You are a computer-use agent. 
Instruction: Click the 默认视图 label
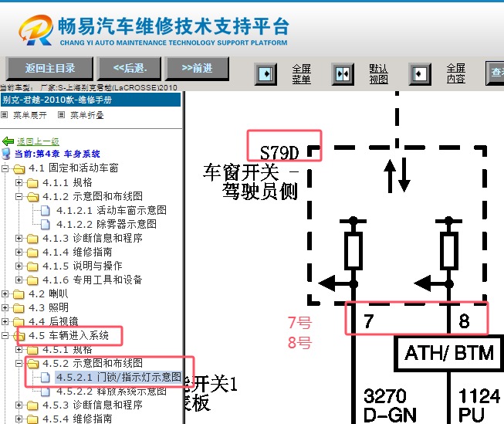click(379, 74)
